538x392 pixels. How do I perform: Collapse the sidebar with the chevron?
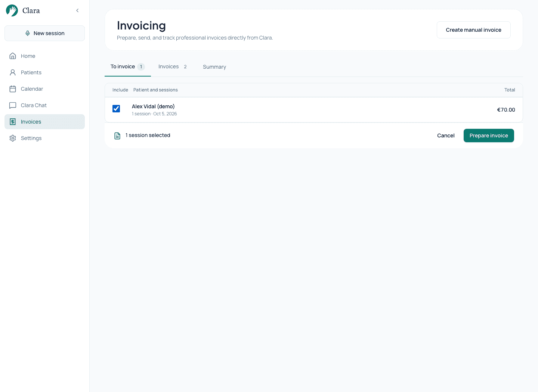77,10
